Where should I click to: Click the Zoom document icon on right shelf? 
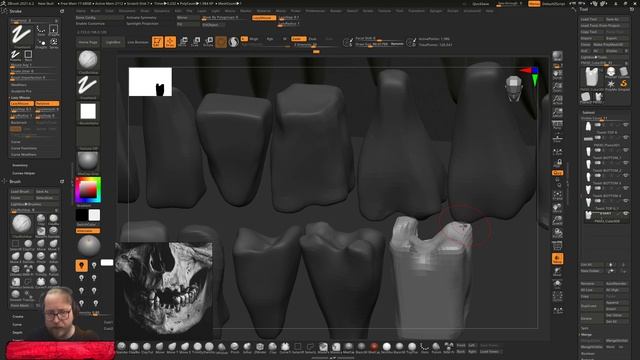557,87
